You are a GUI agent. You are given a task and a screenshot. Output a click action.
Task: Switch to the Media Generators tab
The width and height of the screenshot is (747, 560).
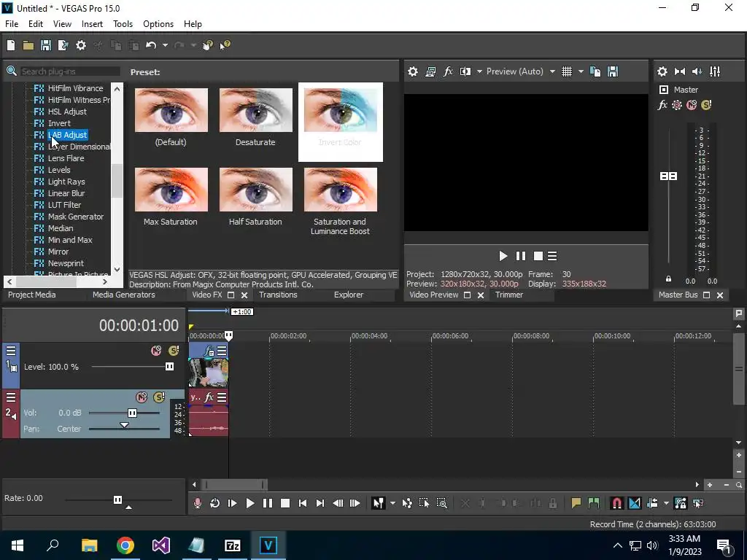(124, 295)
